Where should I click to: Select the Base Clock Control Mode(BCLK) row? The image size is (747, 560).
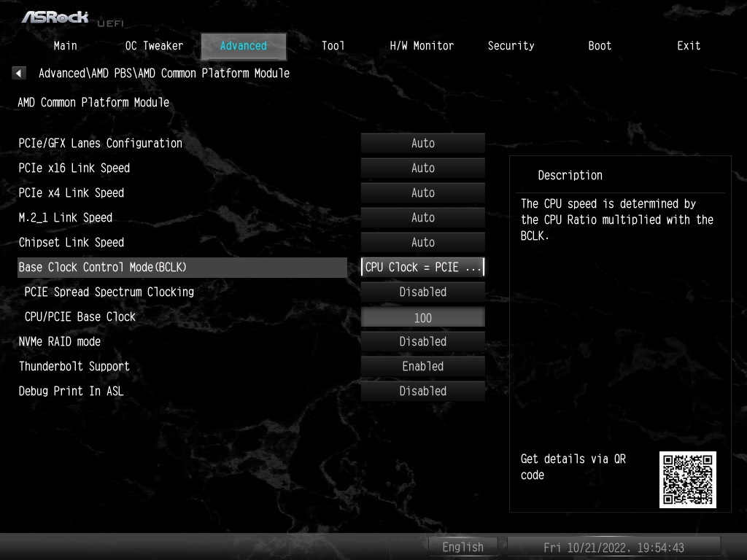tap(182, 267)
